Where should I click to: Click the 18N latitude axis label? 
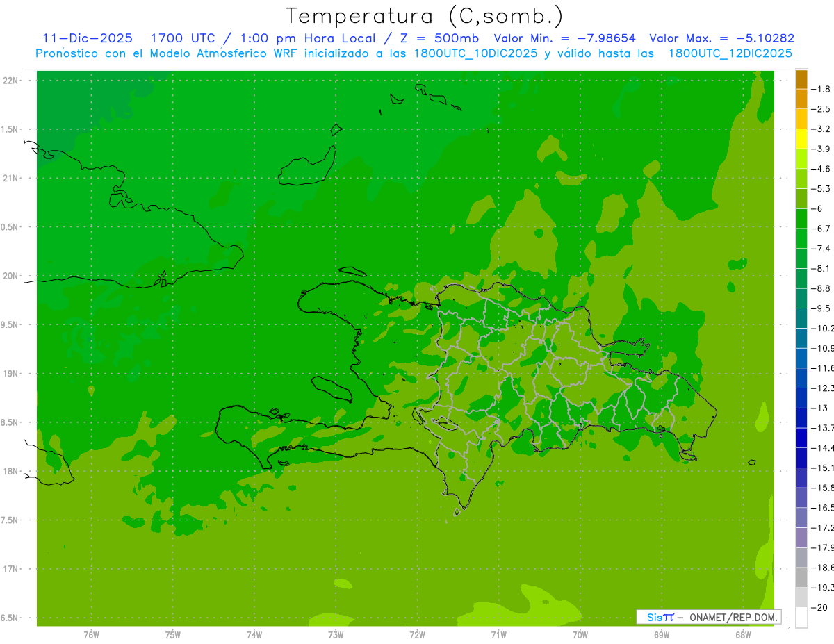pos(10,472)
